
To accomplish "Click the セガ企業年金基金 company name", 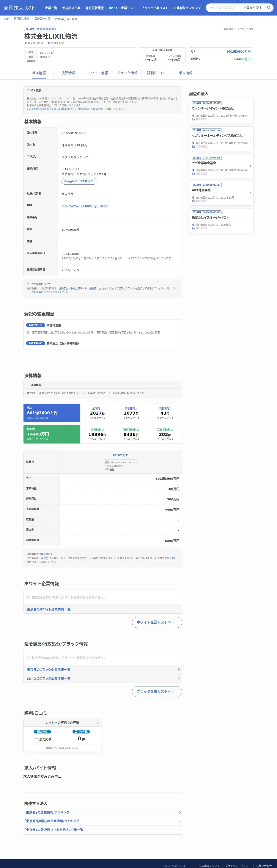I will click(204, 163).
